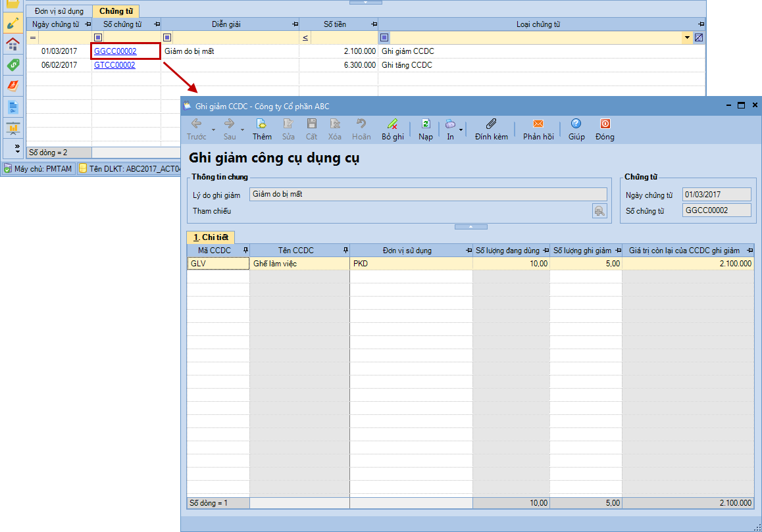Open voucher link GTCC00002
762x532 pixels.
(x=114, y=65)
